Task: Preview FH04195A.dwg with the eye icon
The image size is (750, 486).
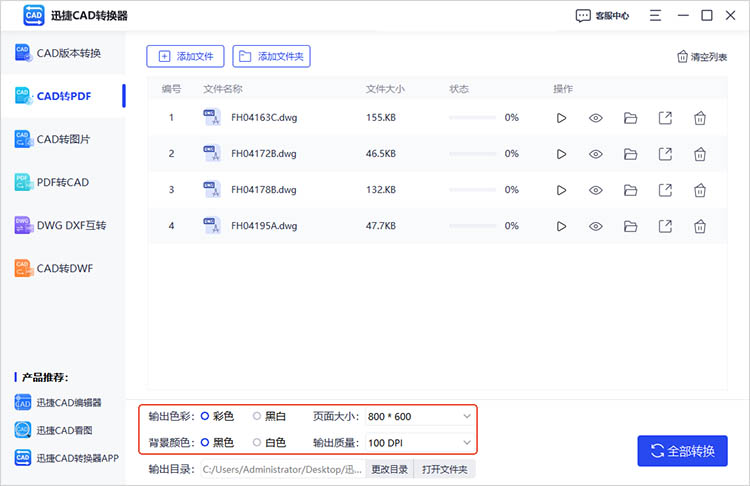Action: (596, 226)
